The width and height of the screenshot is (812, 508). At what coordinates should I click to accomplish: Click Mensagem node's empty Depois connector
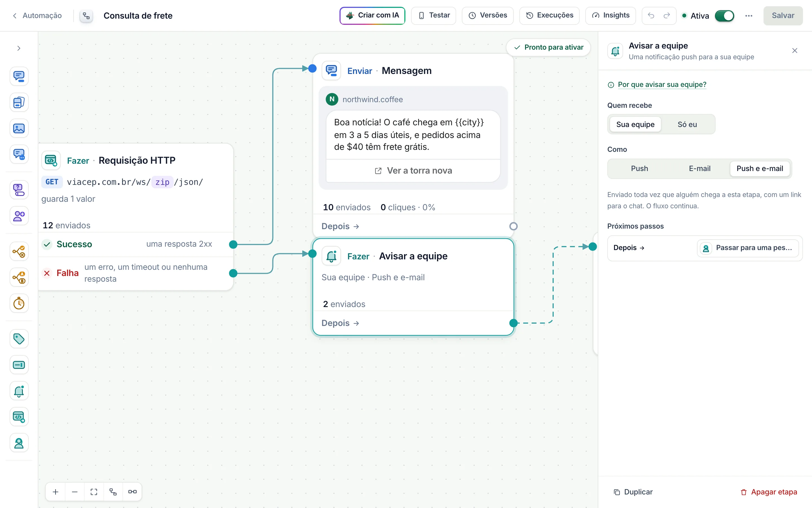pyautogui.click(x=513, y=226)
